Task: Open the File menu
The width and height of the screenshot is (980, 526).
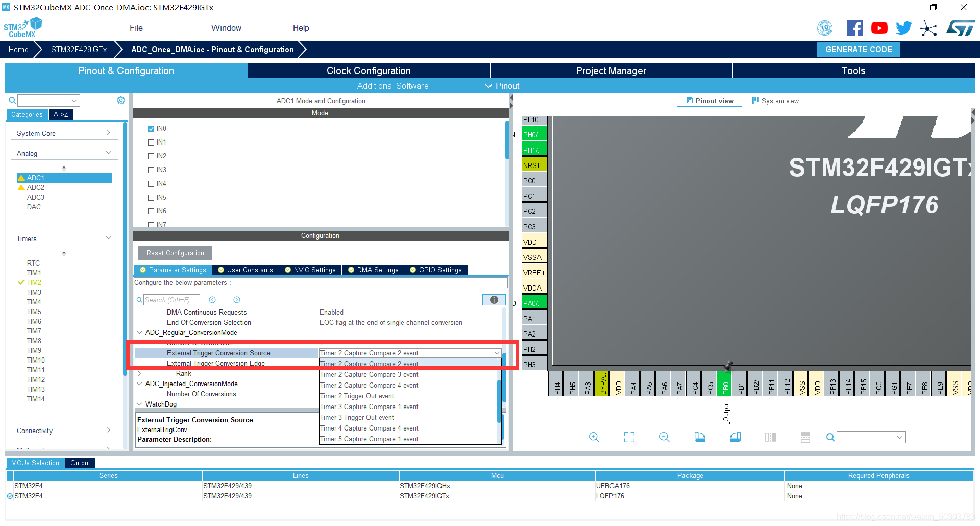Action: (x=136, y=28)
